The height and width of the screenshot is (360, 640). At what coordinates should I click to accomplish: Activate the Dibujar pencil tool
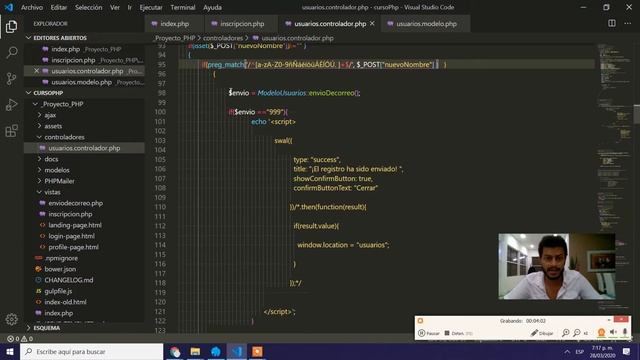[x=542, y=333]
